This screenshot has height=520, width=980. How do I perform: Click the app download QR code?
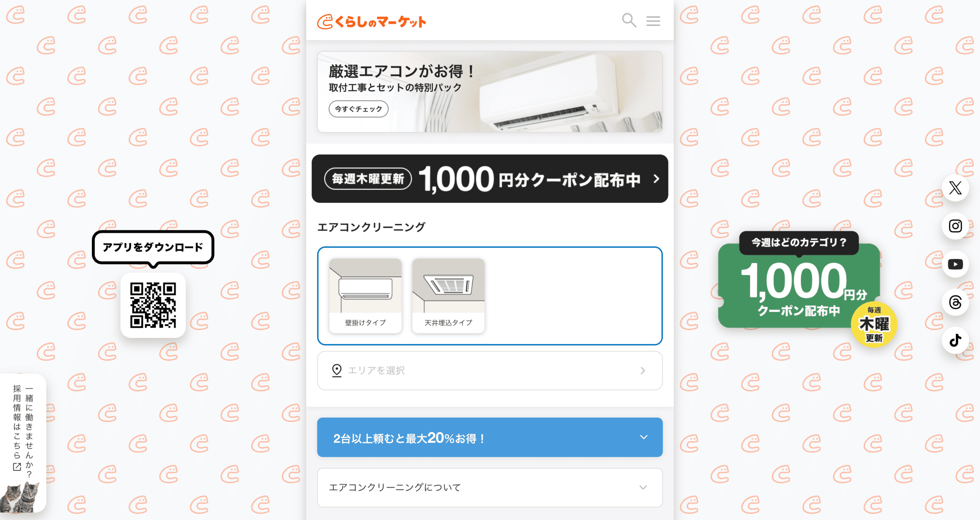[154, 306]
